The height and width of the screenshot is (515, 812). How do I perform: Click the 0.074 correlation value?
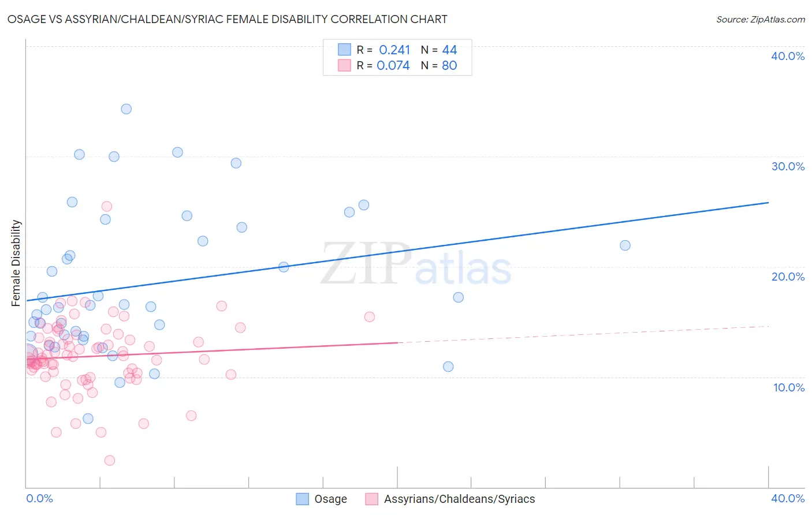tap(393, 65)
